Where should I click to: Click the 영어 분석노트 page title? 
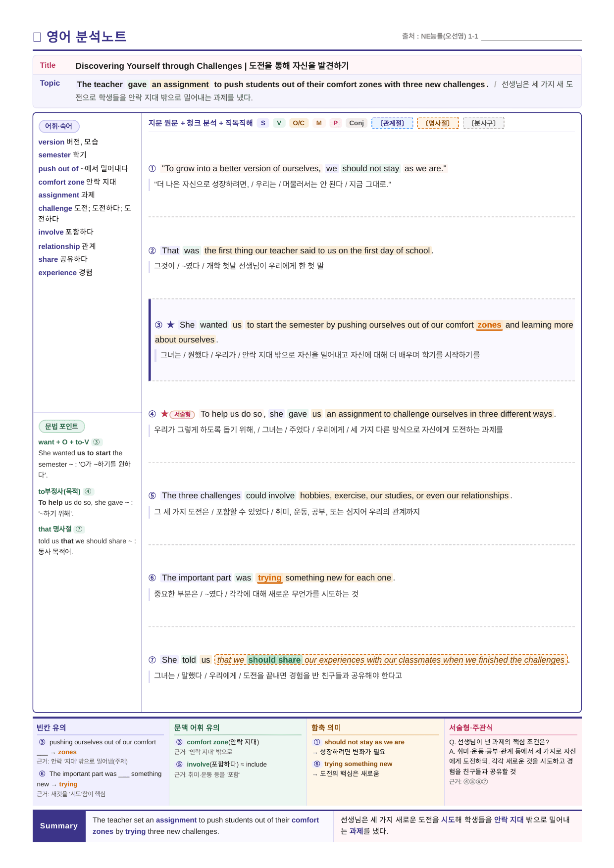point(86,37)
